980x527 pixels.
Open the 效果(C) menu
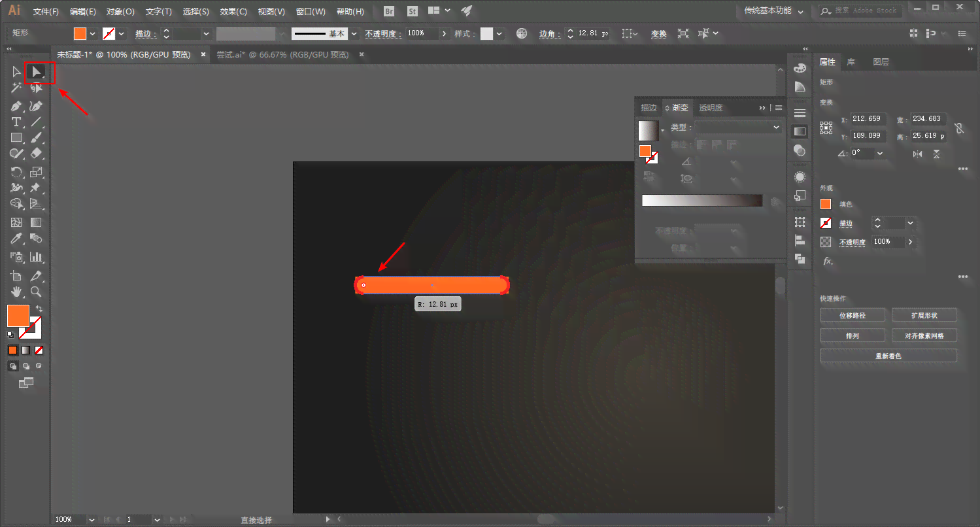(233, 11)
